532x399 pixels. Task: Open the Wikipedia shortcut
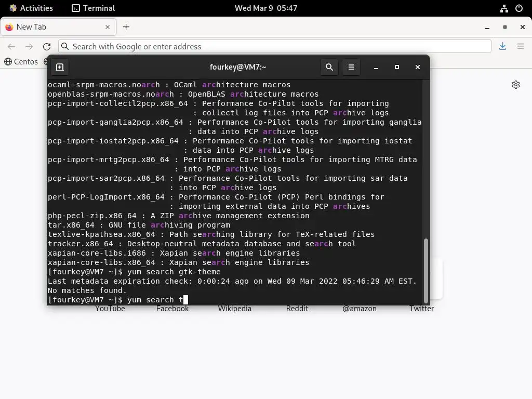[235, 309]
